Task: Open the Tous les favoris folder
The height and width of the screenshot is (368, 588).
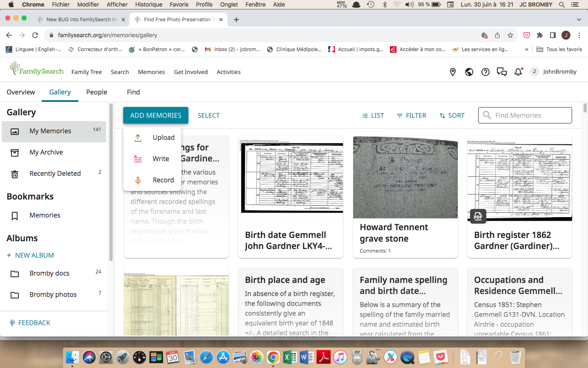Action: pos(559,49)
